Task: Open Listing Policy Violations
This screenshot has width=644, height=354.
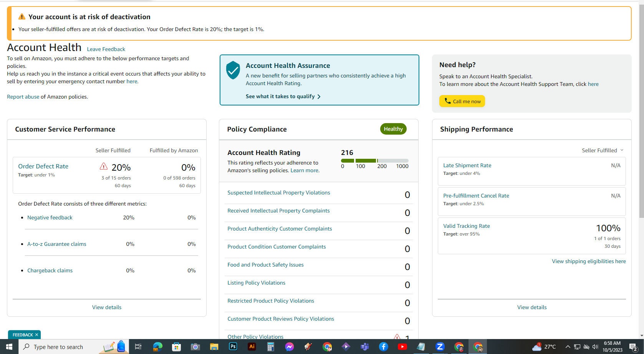Action: tap(256, 283)
